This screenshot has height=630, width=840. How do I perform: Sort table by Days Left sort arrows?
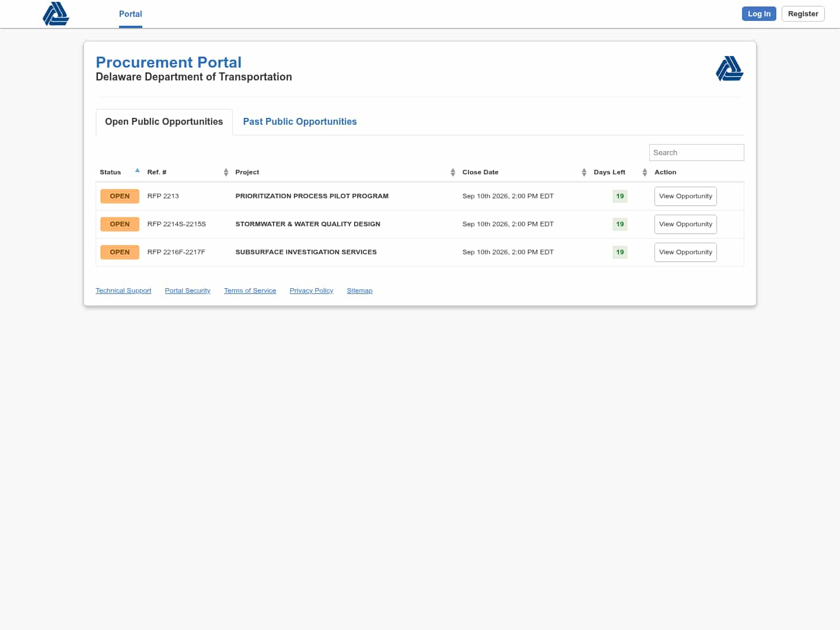click(645, 172)
